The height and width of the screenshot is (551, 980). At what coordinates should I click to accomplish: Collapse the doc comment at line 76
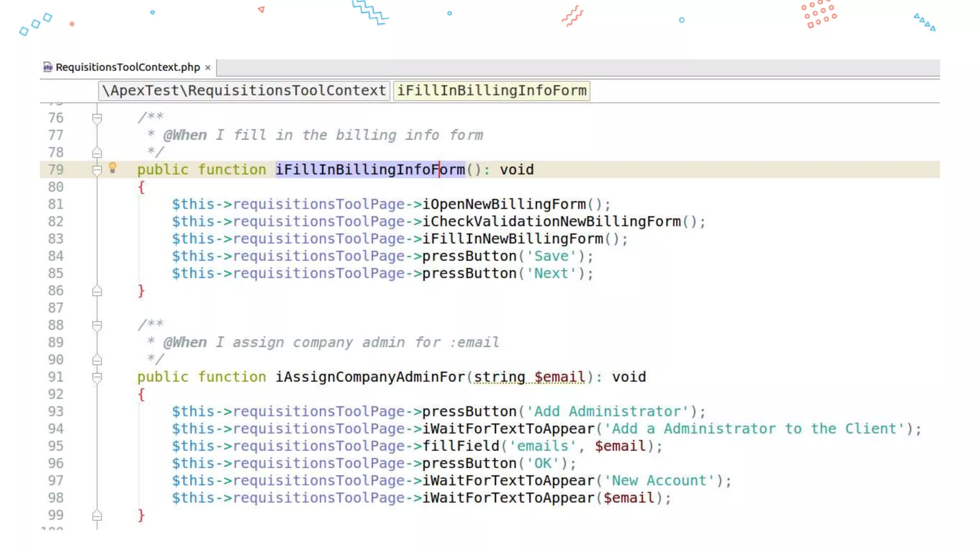pyautogui.click(x=97, y=118)
